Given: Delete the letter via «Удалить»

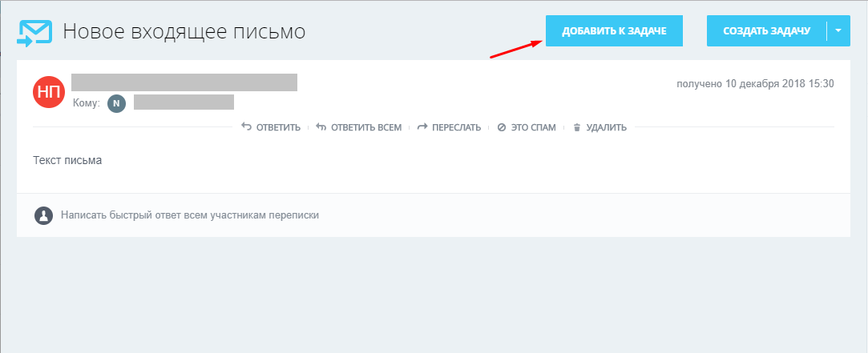Looking at the screenshot, I should (x=606, y=128).
